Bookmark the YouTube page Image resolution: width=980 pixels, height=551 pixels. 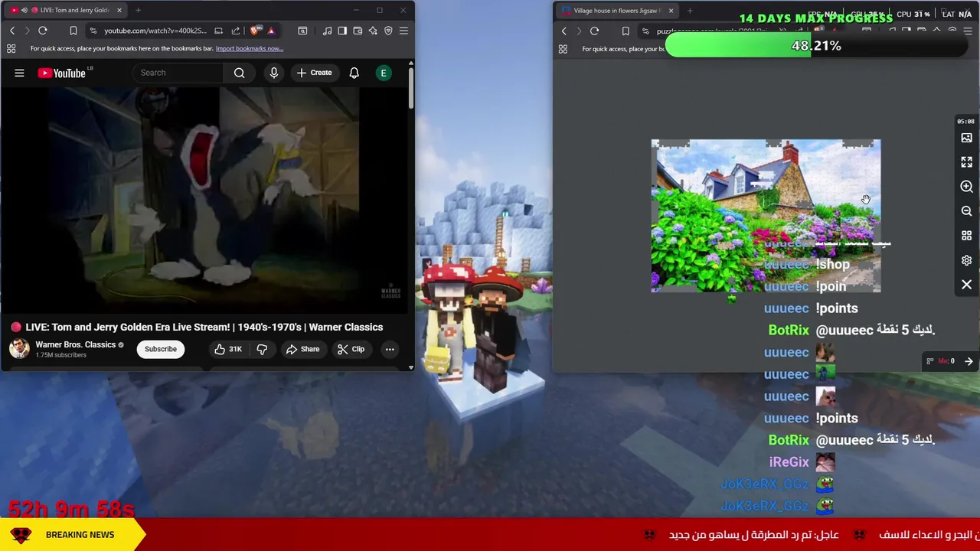73,31
